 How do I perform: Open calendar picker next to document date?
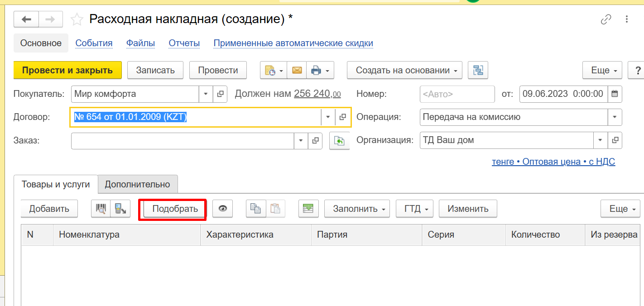(615, 94)
